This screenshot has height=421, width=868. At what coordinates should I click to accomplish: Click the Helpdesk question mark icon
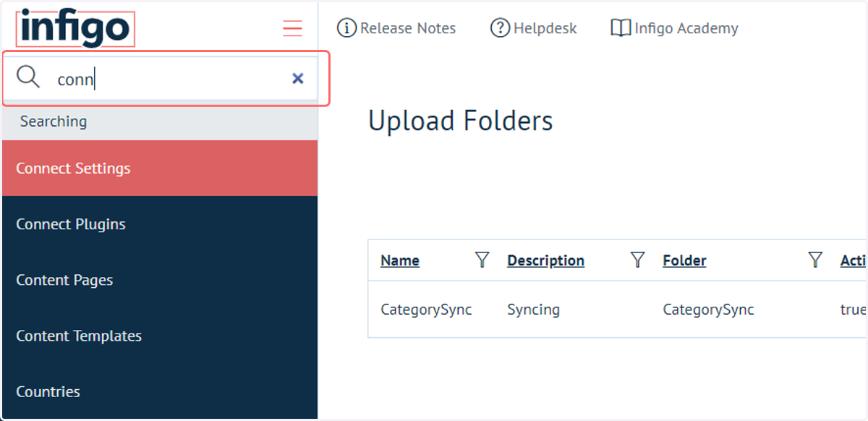[x=500, y=28]
